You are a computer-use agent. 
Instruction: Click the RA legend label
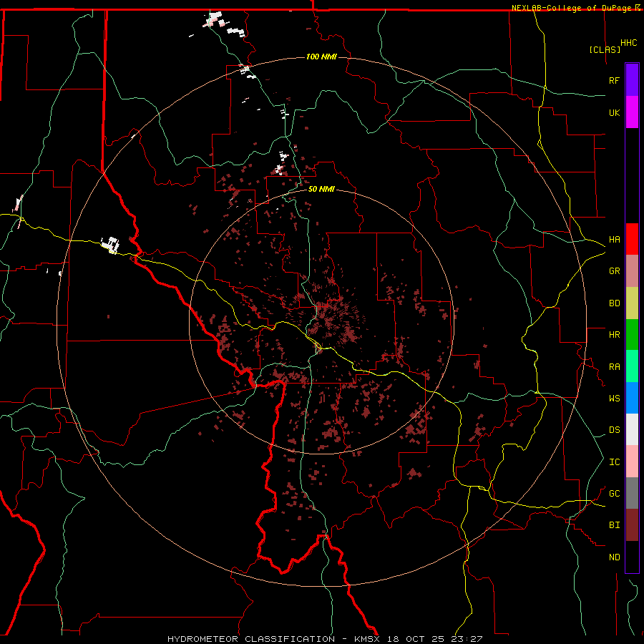coord(615,367)
